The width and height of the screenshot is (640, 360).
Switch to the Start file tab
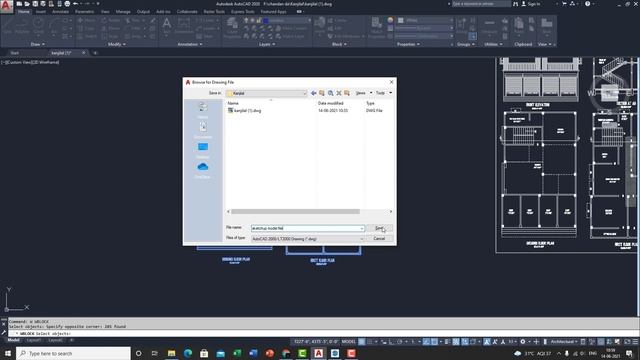click(15, 53)
